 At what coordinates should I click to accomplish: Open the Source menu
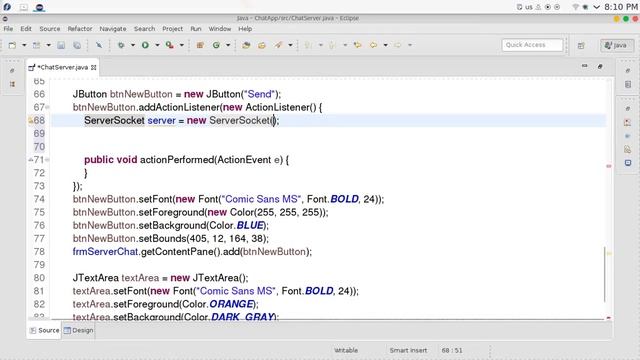[50, 29]
